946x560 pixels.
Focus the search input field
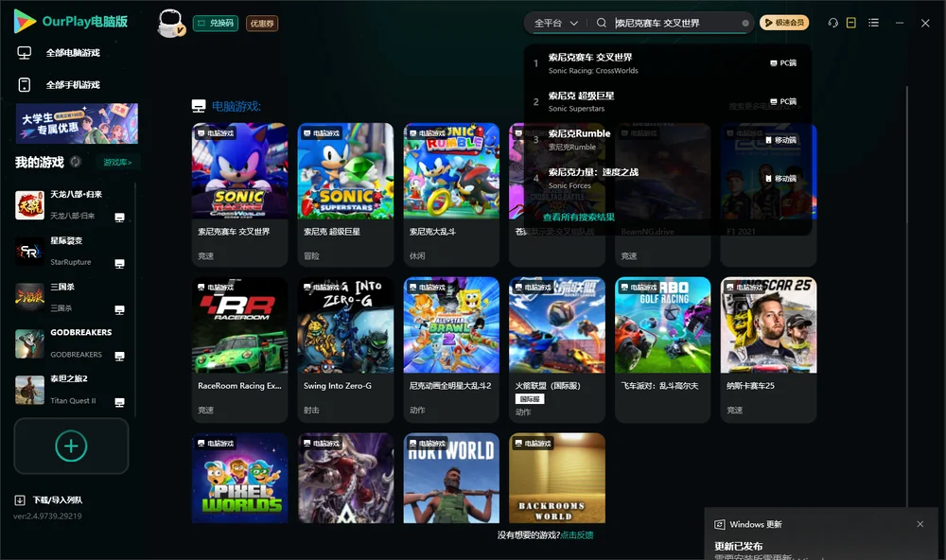675,23
